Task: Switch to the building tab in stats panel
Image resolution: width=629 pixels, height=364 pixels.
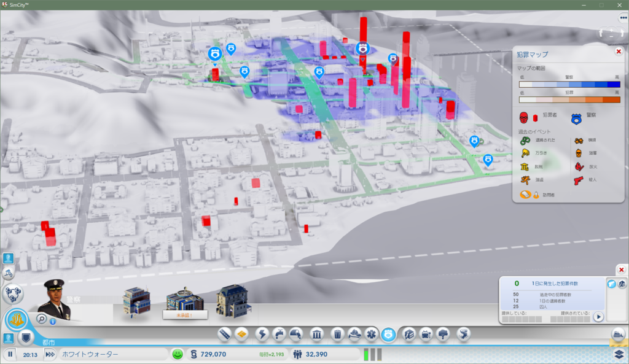Action: (622, 284)
